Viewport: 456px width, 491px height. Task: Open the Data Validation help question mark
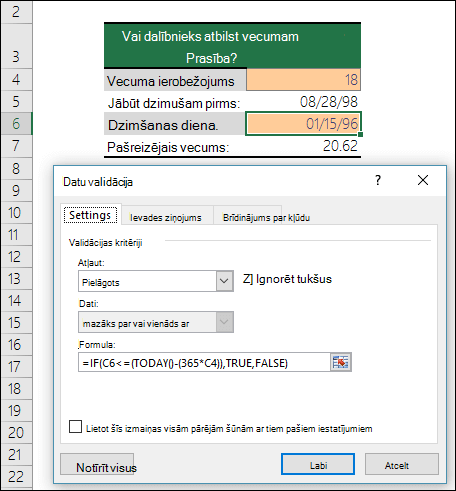(378, 180)
